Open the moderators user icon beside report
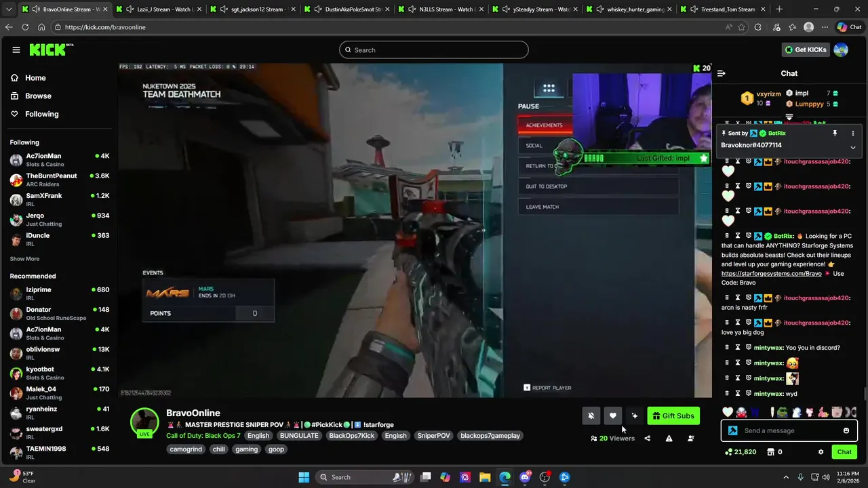The width and height of the screenshot is (868, 488). (690, 439)
